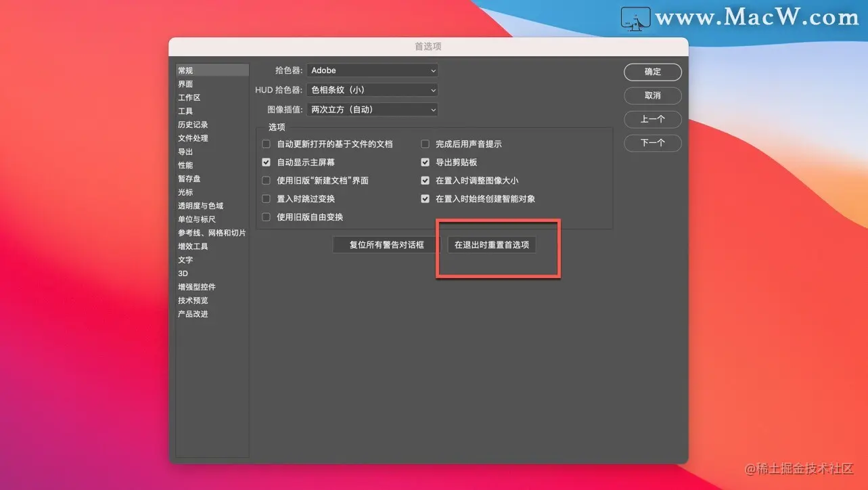Click 复位所有警告对话框 button
868x490 pixels.
(386, 245)
